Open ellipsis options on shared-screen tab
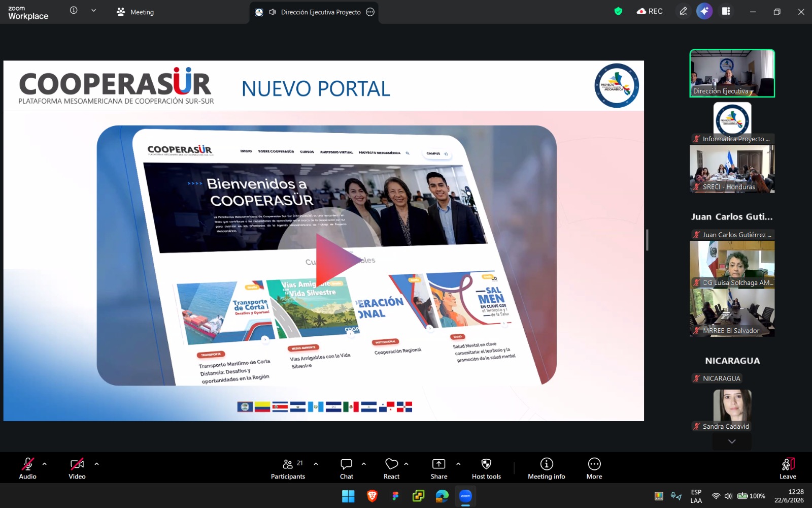The width and height of the screenshot is (812, 508). pyautogui.click(x=370, y=12)
